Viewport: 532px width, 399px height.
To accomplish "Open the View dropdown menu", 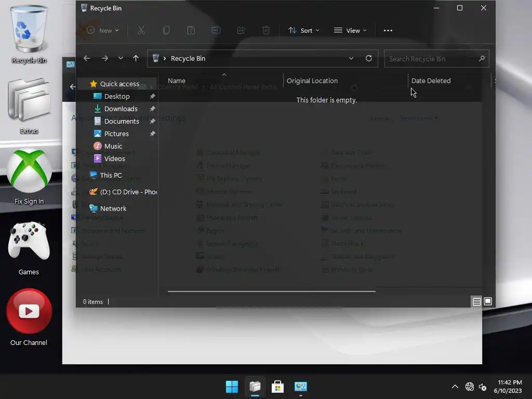I will click(350, 31).
